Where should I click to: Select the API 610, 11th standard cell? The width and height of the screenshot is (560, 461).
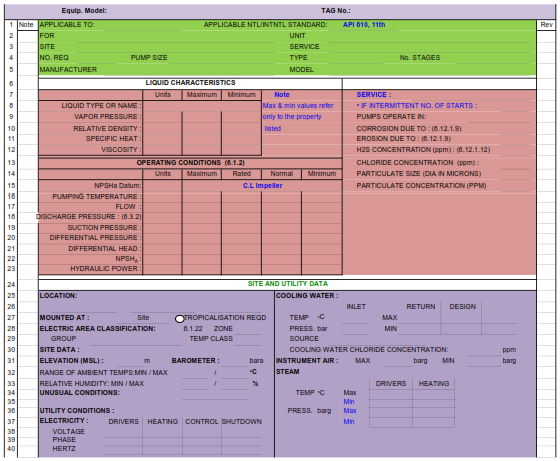click(x=364, y=25)
